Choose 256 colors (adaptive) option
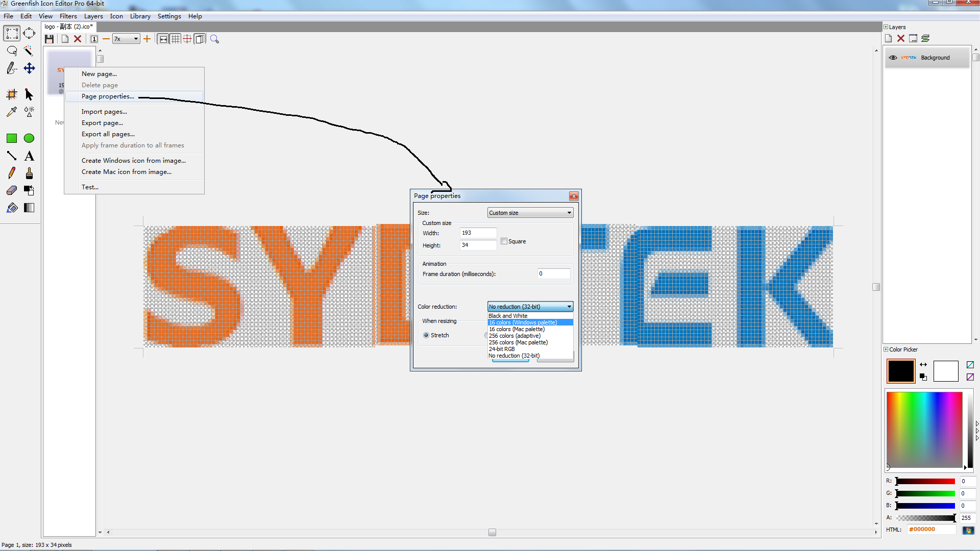980x551 pixels. tap(530, 336)
